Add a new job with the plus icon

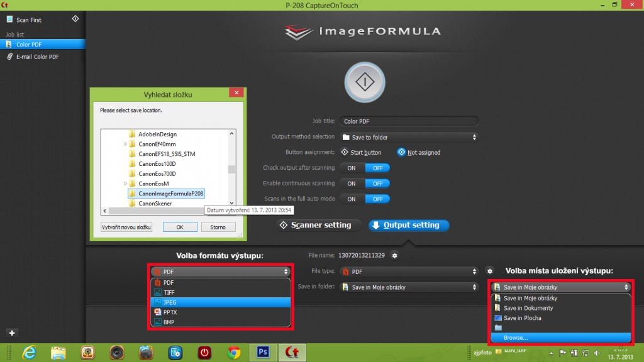(x=12, y=333)
